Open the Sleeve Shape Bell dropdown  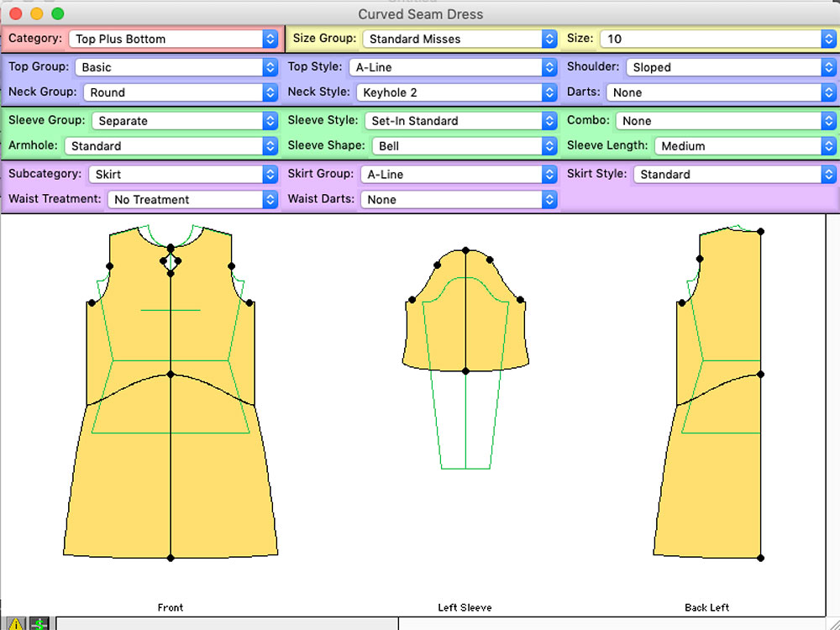[465, 145]
